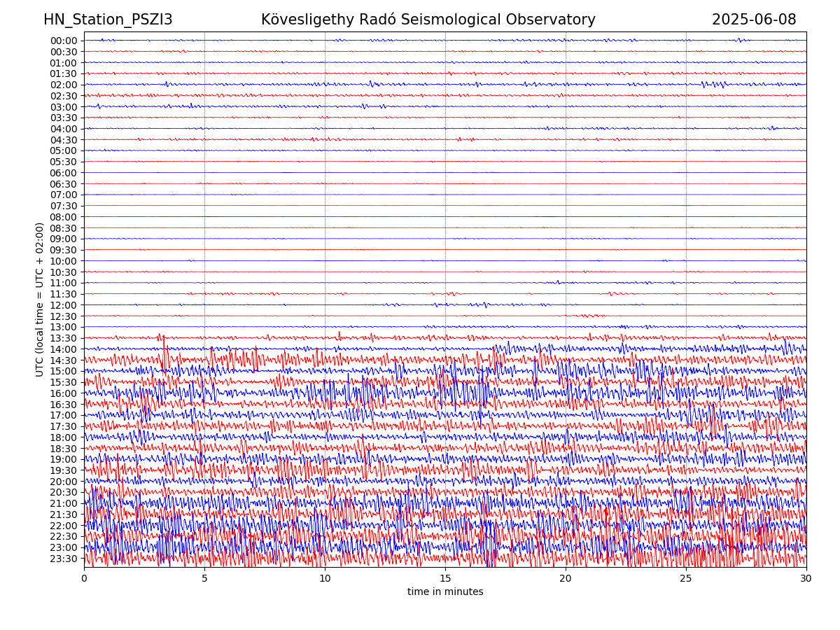Click the vertical UTC local time axis label
Viewport: 840px width, 630px height.
[40, 299]
